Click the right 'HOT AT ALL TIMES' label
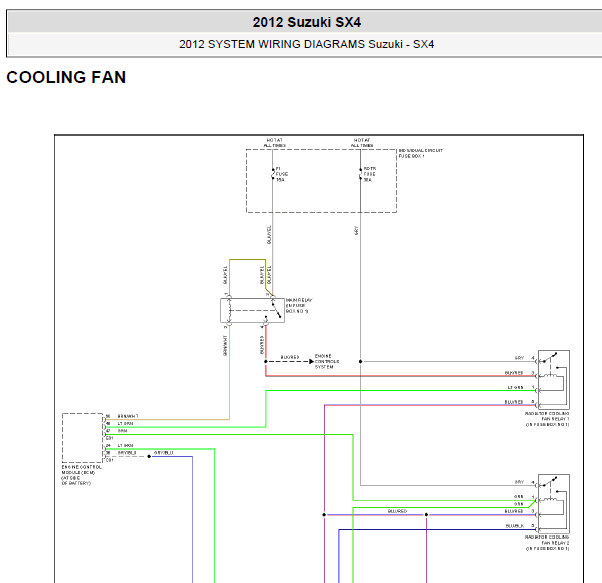 (x=362, y=143)
